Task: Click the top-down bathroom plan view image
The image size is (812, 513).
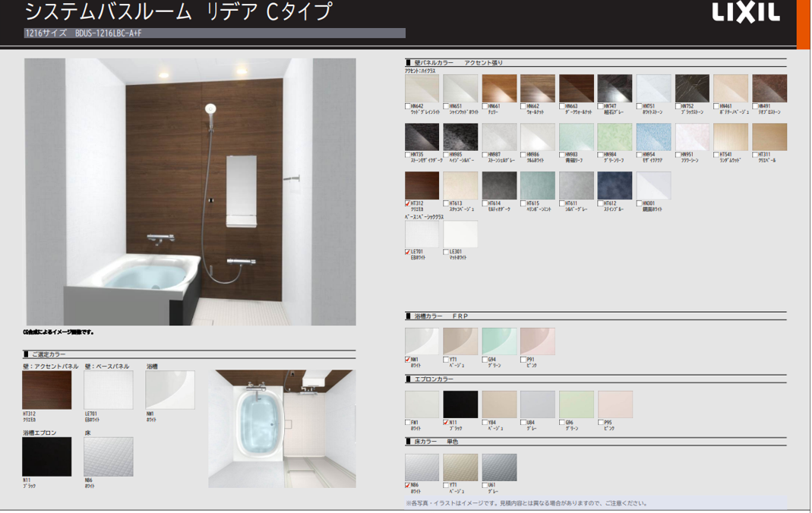Action: click(282, 429)
